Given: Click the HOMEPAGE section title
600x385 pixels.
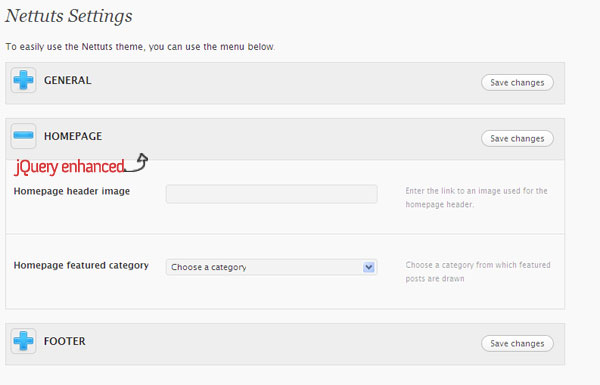Looking at the screenshot, I should point(73,136).
